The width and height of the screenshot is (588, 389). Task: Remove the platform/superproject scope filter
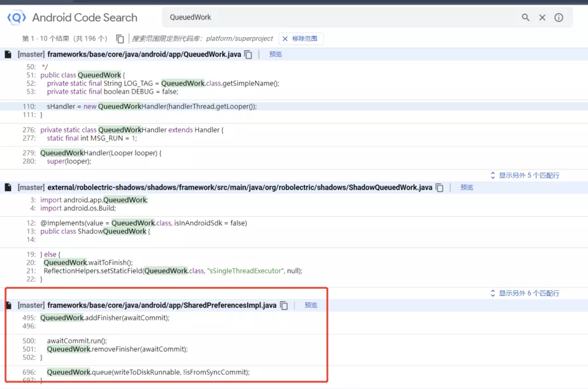[x=301, y=39]
